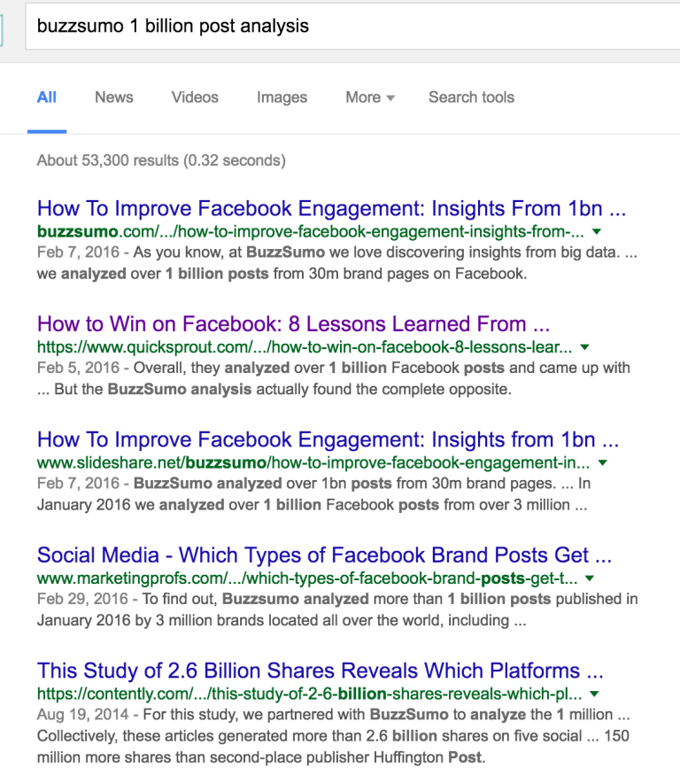680x784 pixels.
Task: Open the arrow beside the marketingprofs.com URL
Action: point(590,578)
